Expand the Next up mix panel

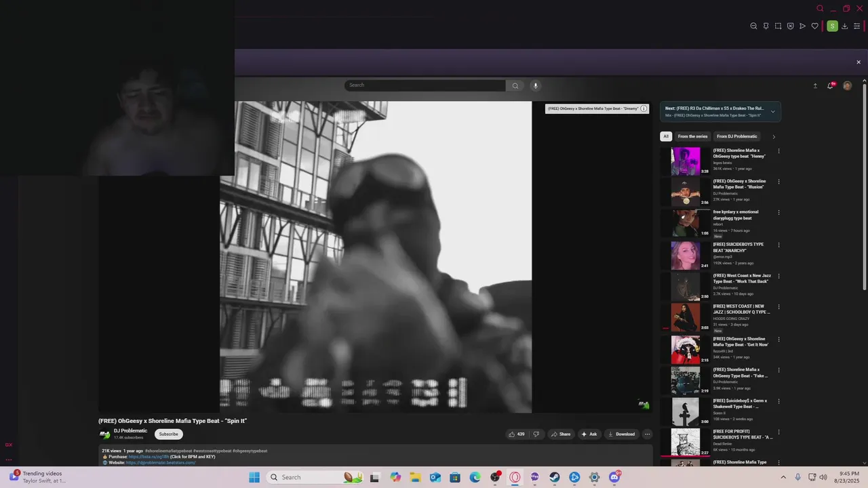point(772,112)
